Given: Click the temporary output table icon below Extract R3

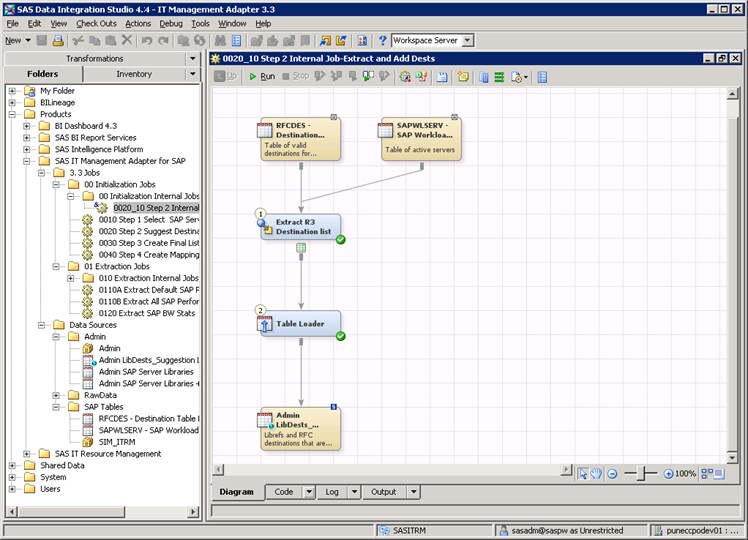Looking at the screenshot, I should (301, 248).
